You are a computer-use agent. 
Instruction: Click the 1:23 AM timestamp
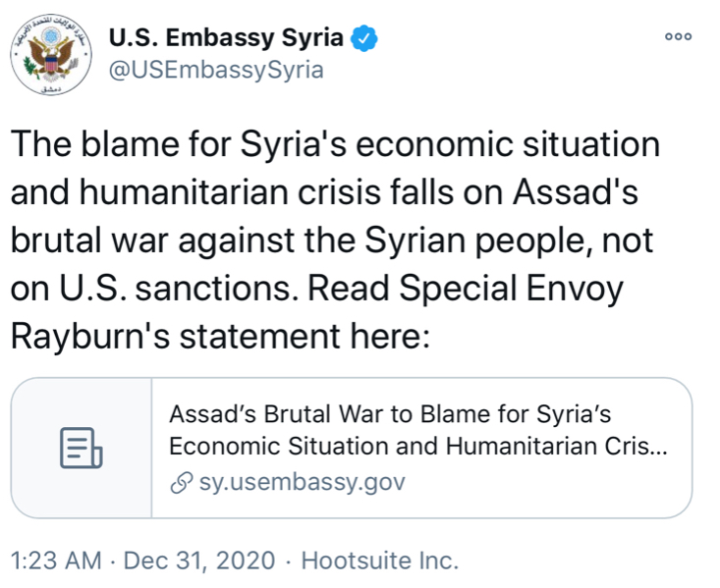pyautogui.click(x=55, y=561)
